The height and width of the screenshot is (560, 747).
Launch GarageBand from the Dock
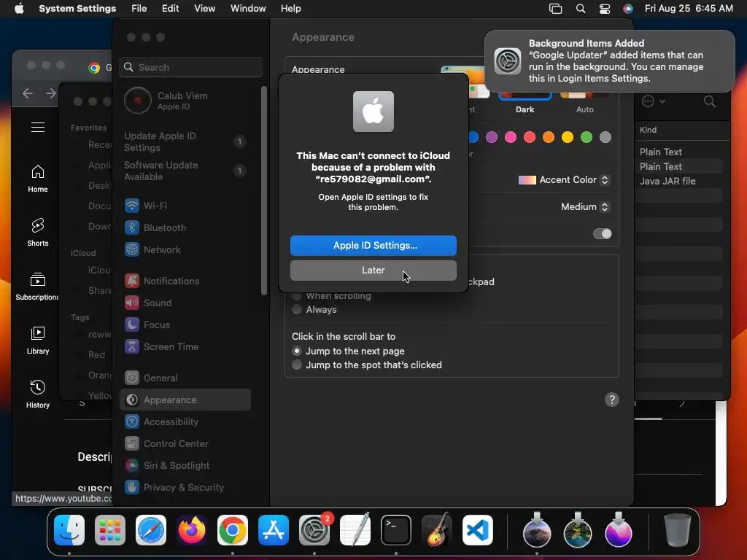[x=436, y=530]
